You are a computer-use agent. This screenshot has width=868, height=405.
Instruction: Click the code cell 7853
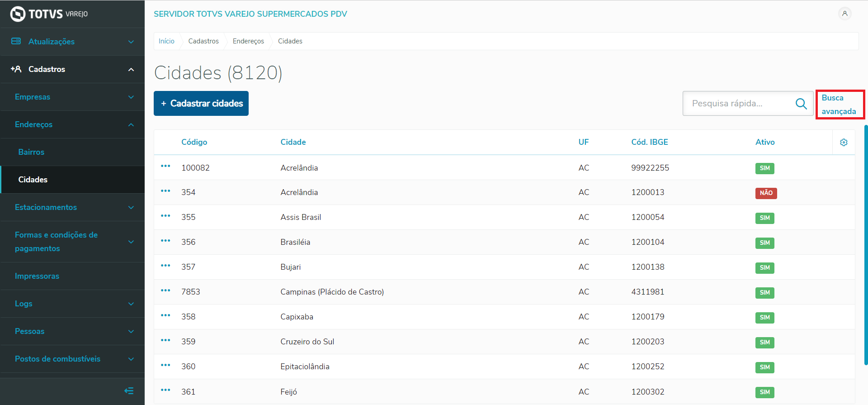tap(191, 292)
